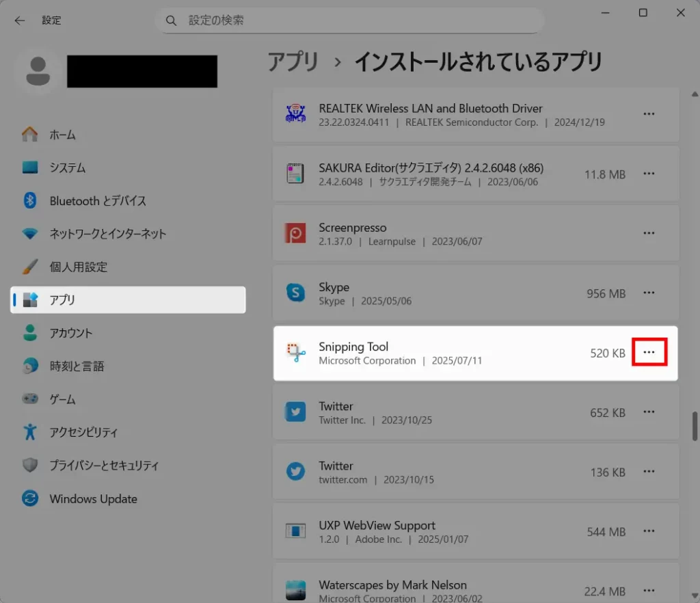Click the accessibility figure icon
The width and height of the screenshot is (700, 603).
click(30, 431)
